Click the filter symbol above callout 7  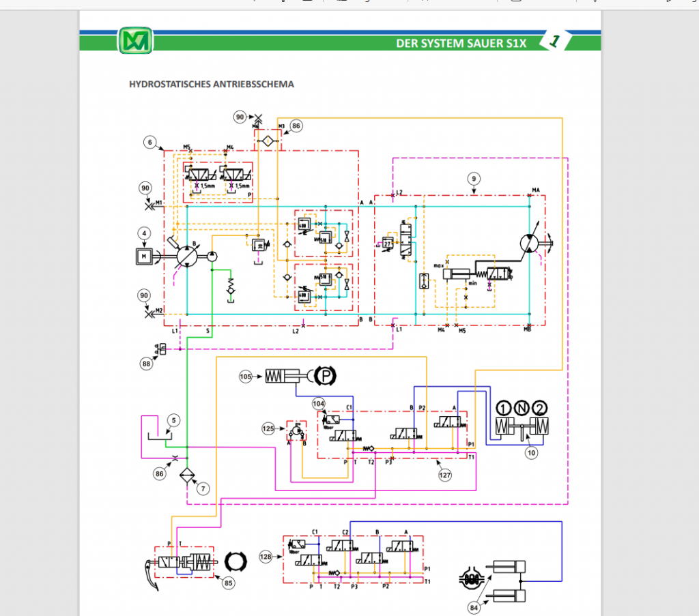point(186,476)
